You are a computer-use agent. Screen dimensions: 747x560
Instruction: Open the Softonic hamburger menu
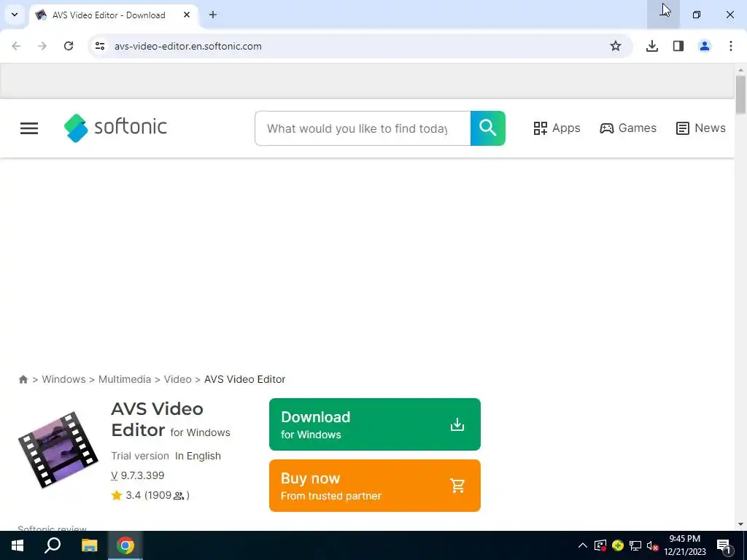coord(29,128)
